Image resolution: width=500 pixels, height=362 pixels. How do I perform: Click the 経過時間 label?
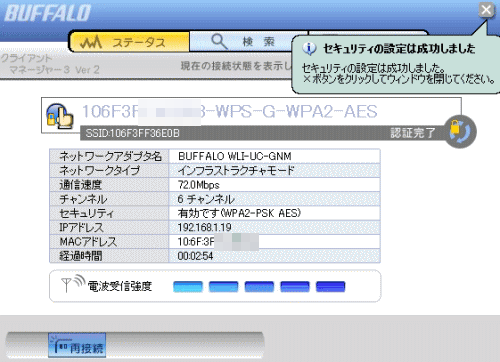pos(80,256)
